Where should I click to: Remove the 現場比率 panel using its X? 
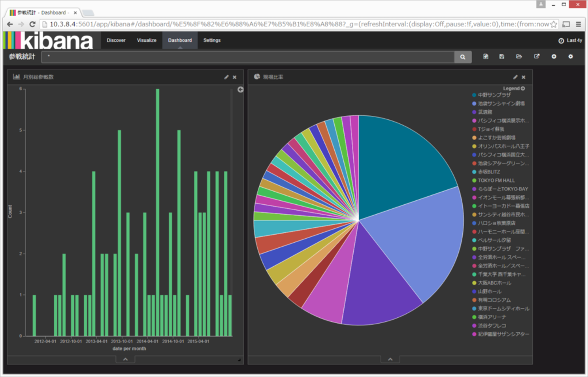(x=523, y=77)
